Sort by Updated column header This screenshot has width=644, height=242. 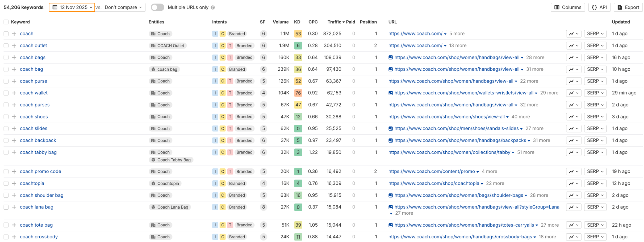(x=621, y=22)
